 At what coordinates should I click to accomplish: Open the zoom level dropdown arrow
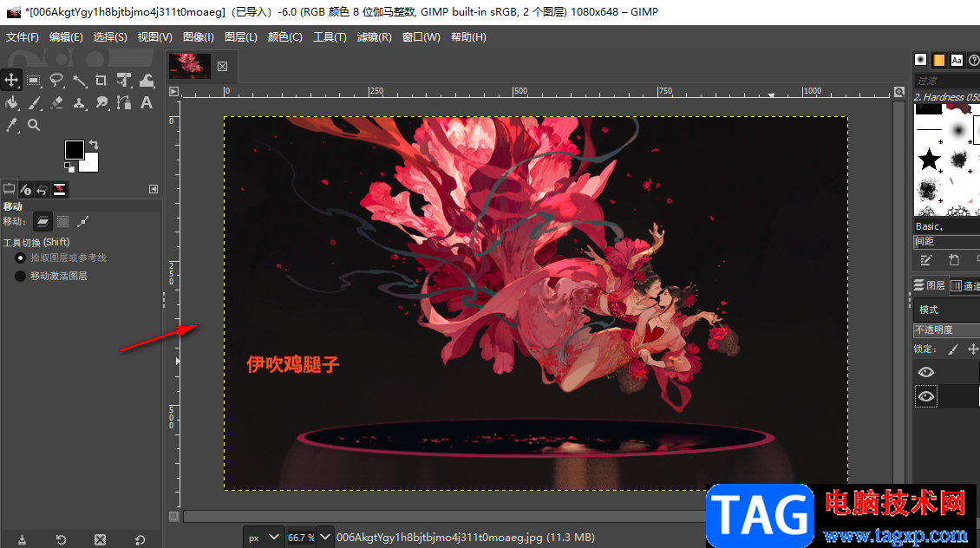[x=325, y=538]
